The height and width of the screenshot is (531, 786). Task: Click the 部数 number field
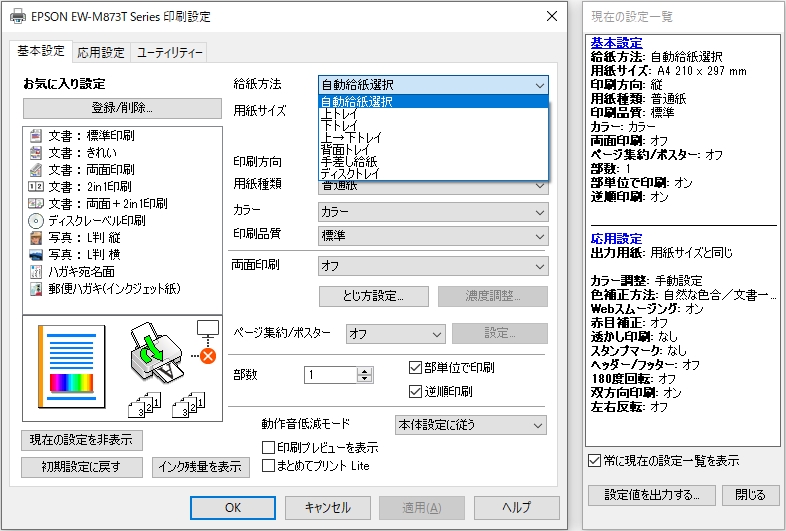tap(331, 375)
